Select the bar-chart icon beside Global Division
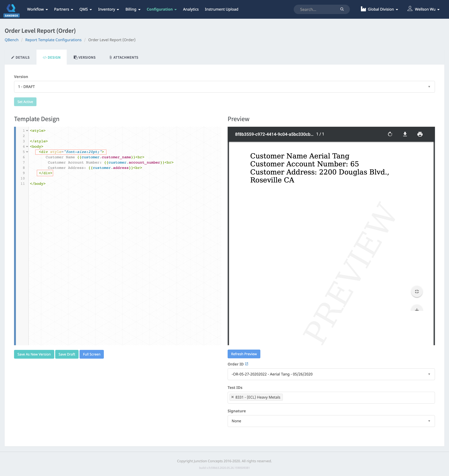 pyautogui.click(x=363, y=9)
